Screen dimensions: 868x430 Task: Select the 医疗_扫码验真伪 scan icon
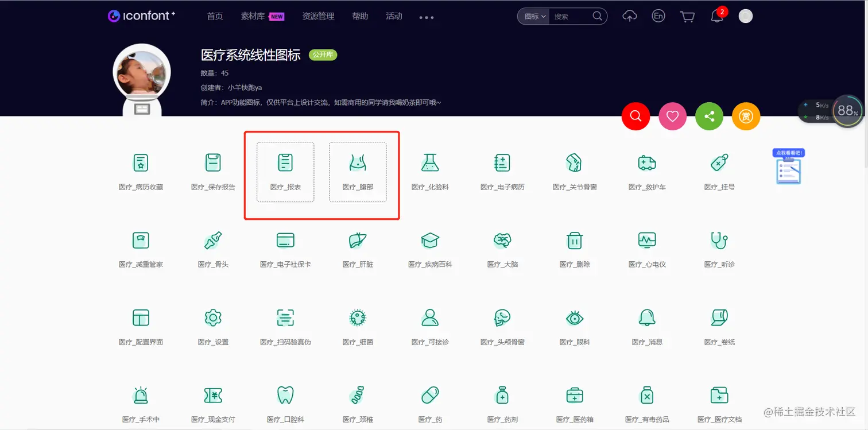point(285,318)
